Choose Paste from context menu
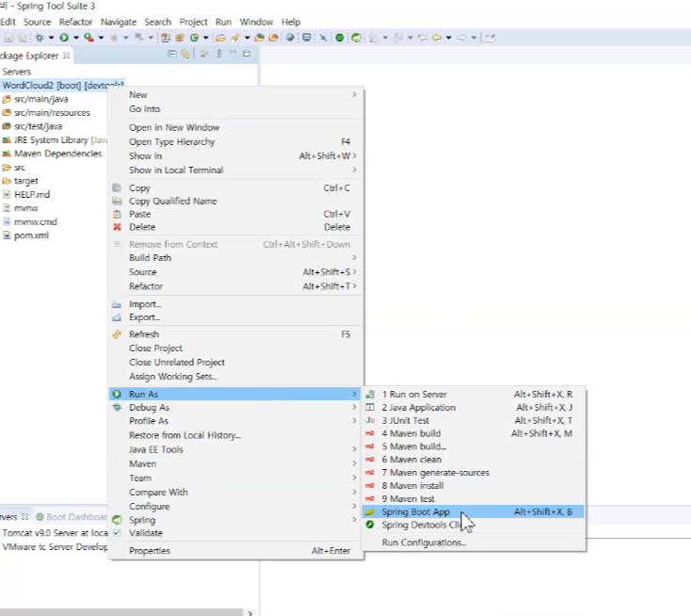 click(235, 214)
